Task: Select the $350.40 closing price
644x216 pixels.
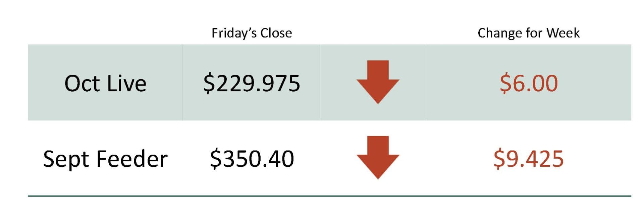Action: coord(252,158)
